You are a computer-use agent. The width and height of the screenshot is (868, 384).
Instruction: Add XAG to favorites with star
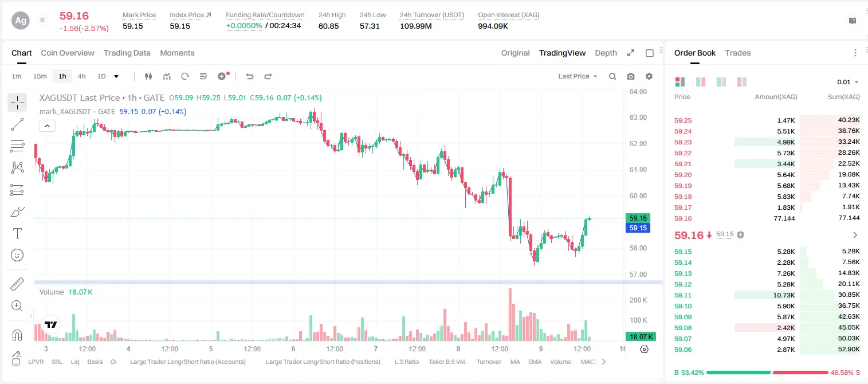click(x=42, y=20)
